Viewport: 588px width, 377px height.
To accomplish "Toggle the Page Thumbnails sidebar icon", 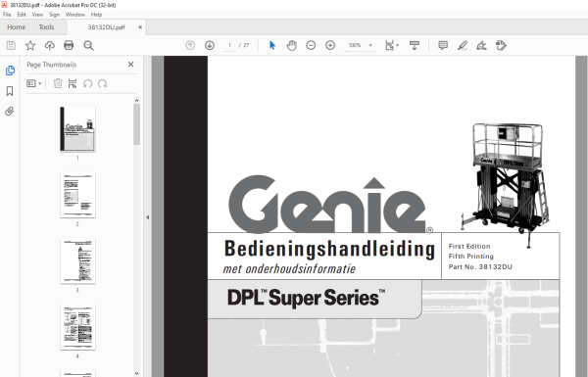I will (x=10, y=71).
